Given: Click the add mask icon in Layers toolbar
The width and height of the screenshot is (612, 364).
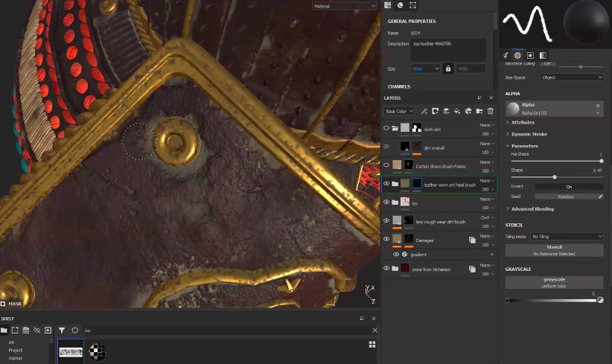Looking at the screenshot, I should [x=436, y=111].
